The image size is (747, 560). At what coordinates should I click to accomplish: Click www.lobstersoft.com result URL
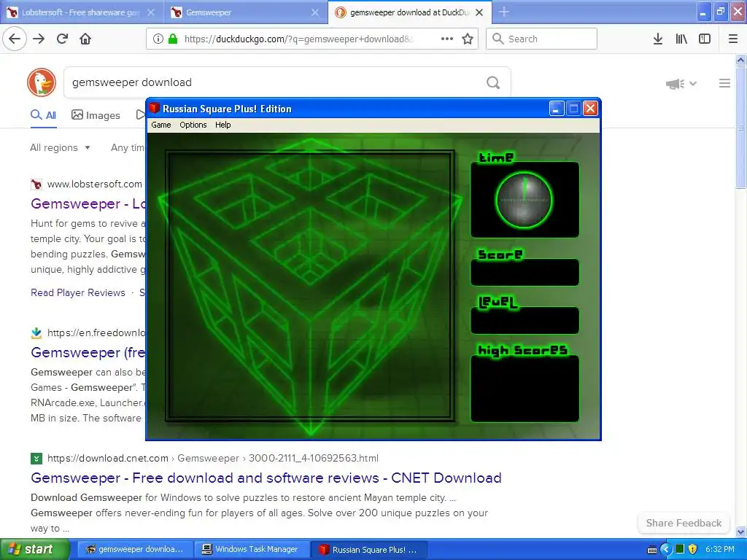(x=94, y=184)
